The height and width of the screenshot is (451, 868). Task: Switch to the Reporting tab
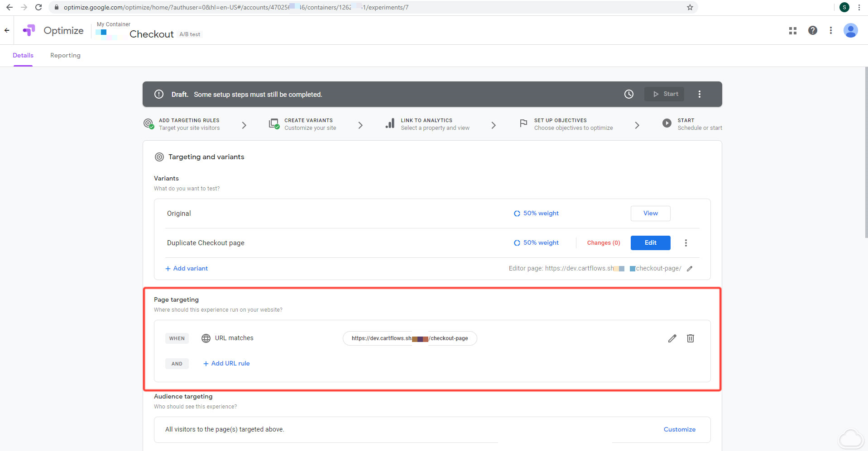[65, 55]
